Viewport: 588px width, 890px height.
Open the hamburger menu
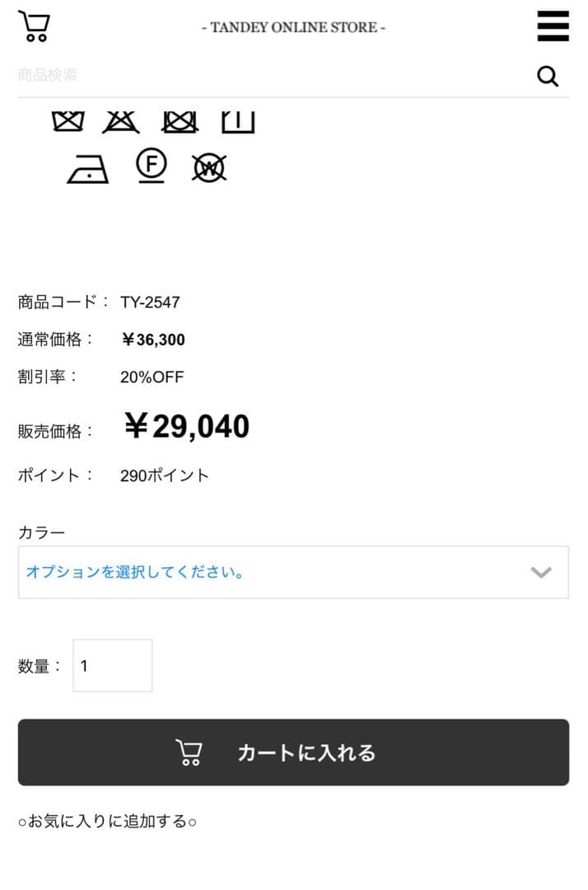coord(553,26)
